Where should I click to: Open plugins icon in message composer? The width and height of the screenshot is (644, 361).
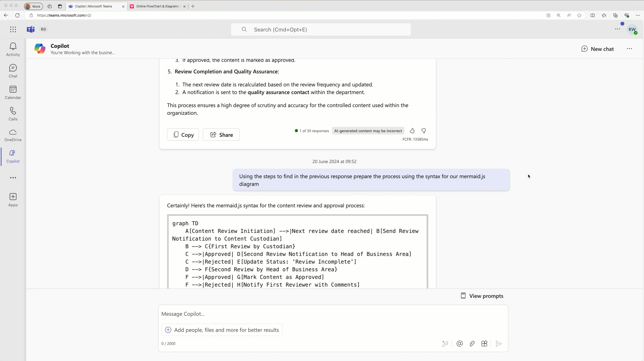[484, 344]
